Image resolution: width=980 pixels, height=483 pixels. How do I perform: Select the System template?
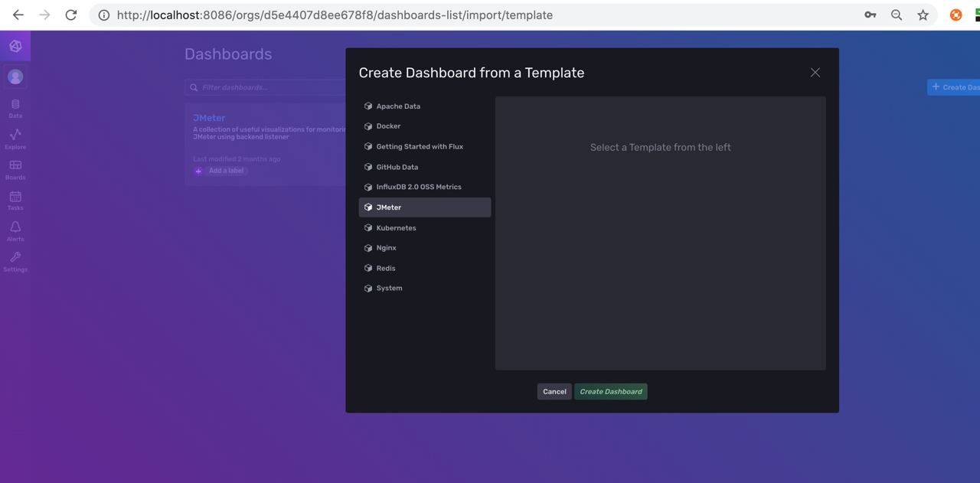pos(425,289)
